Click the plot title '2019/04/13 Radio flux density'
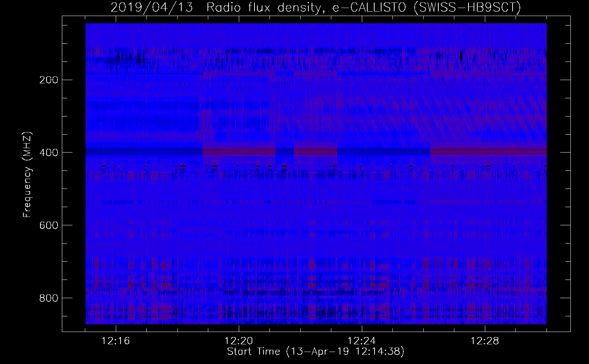This screenshot has height=364, width=589. pos(316,8)
